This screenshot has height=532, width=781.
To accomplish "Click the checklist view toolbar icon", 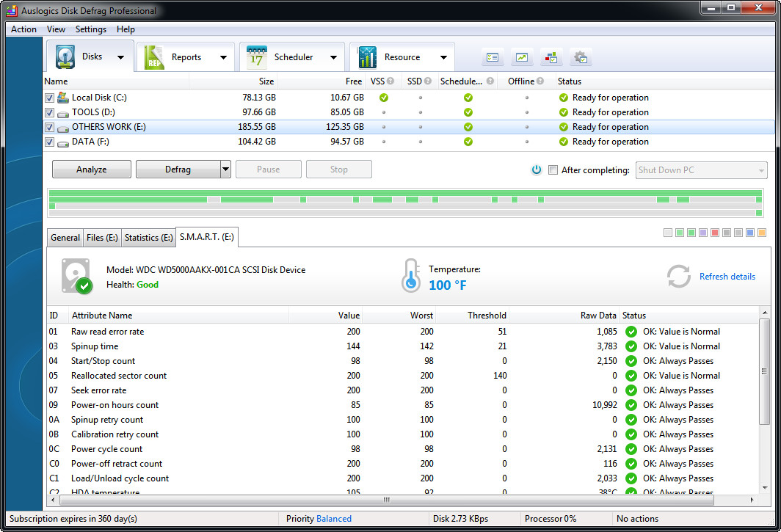I will click(493, 58).
